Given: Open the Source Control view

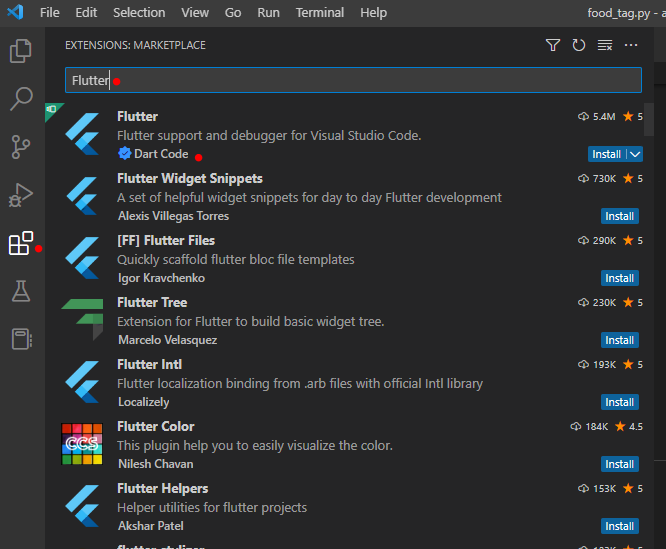Looking at the screenshot, I should 20,147.
